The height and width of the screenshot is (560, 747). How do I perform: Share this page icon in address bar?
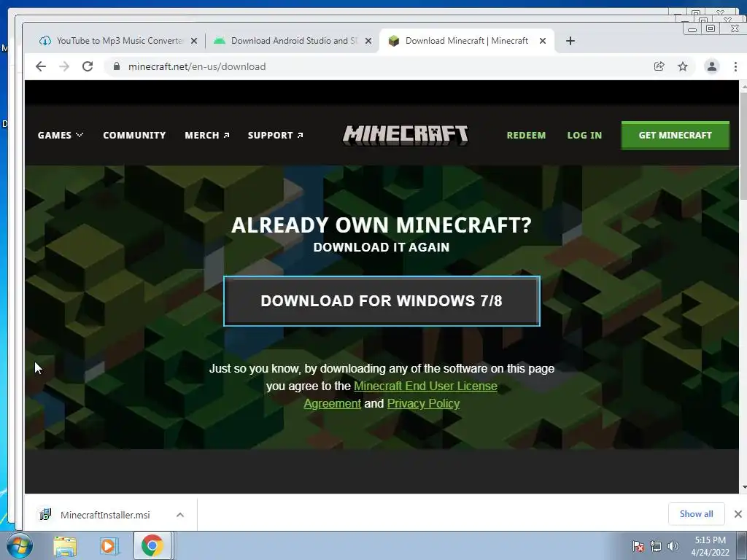[x=659, y=66]
